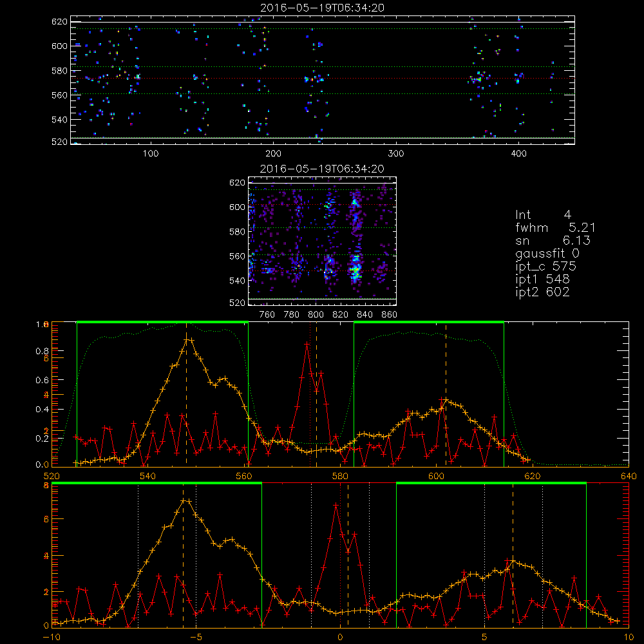The width and height of the screenshot is (644, 644).
Task: Click the orange peak near 548 in third plot
Action: click(x=187, y=339)
